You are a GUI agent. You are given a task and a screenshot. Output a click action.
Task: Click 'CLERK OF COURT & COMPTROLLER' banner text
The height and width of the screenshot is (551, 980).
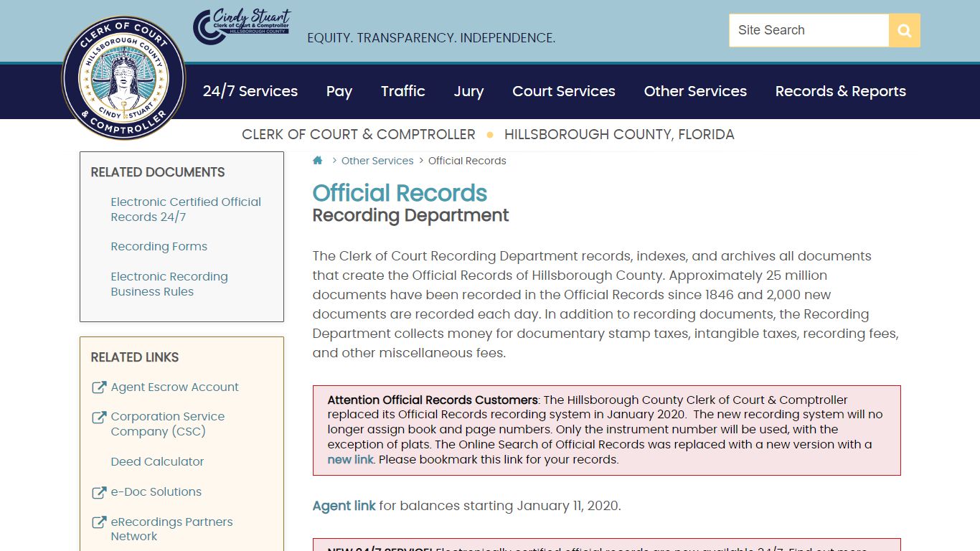(x=359, y=134)
